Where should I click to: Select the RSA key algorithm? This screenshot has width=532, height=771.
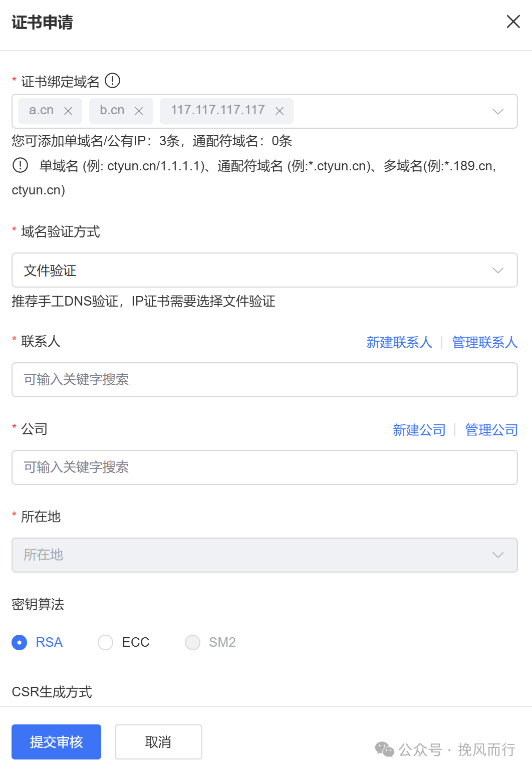pyautogui.click(x=20, y=642)
